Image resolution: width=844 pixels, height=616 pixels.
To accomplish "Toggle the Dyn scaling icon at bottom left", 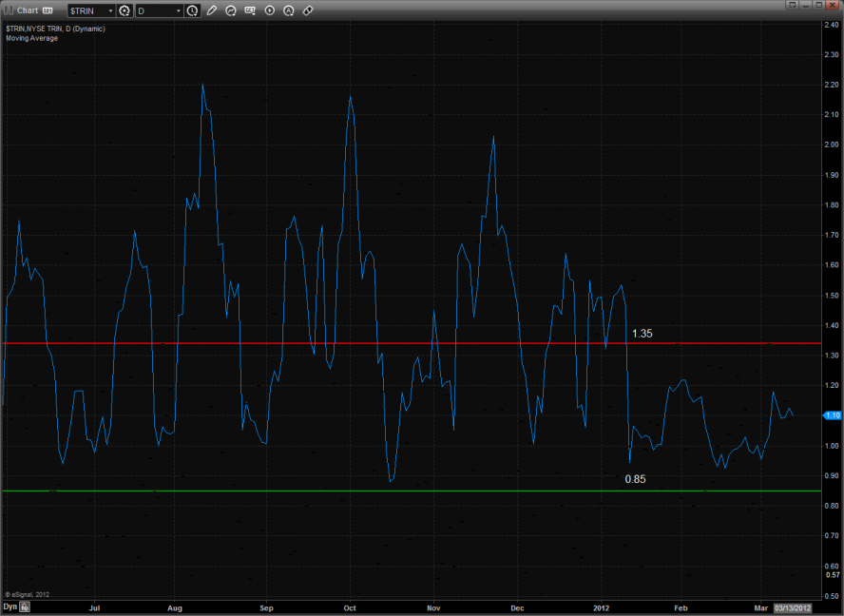I will pyautogui.click(x=26, y=606).
